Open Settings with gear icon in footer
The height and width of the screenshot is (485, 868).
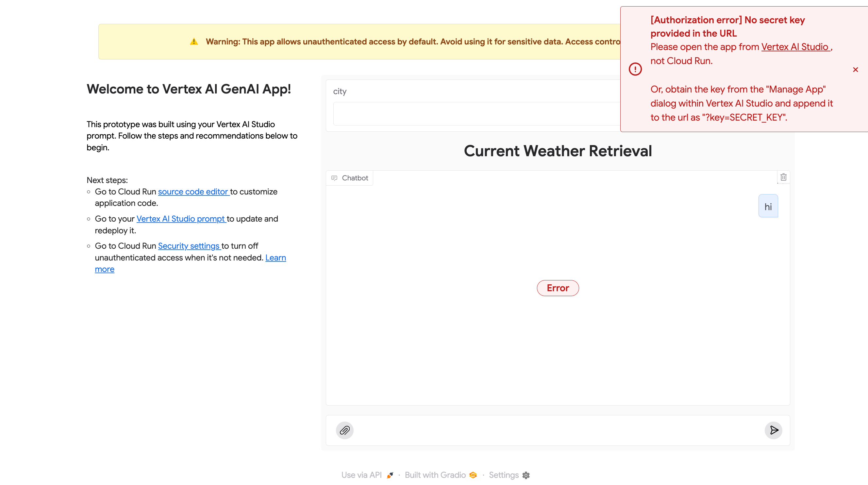pos(509,475)
